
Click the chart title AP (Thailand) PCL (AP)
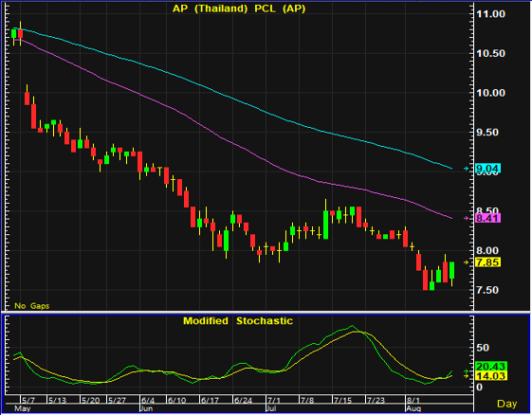tap(239, 9)
